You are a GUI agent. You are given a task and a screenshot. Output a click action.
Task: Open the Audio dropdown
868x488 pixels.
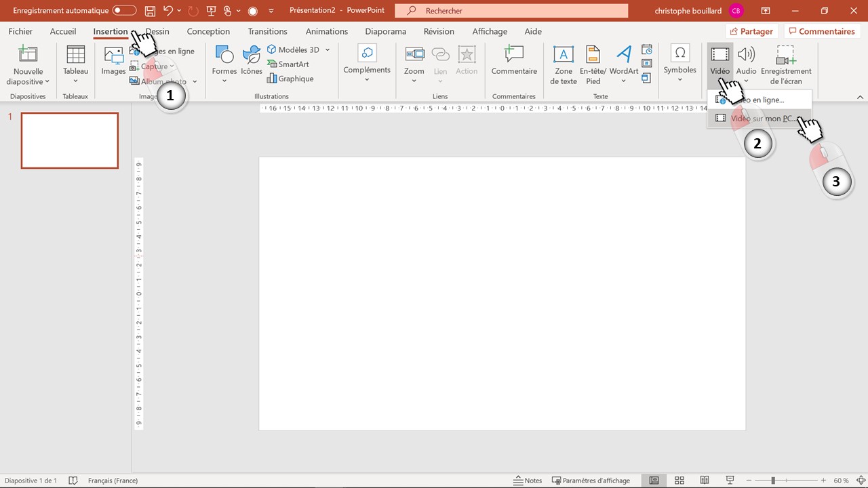pos(746,65)
